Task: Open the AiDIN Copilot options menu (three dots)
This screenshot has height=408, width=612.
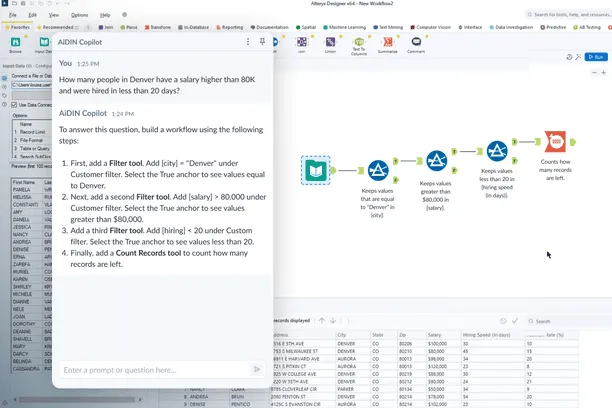Action: tap(248, 41)
